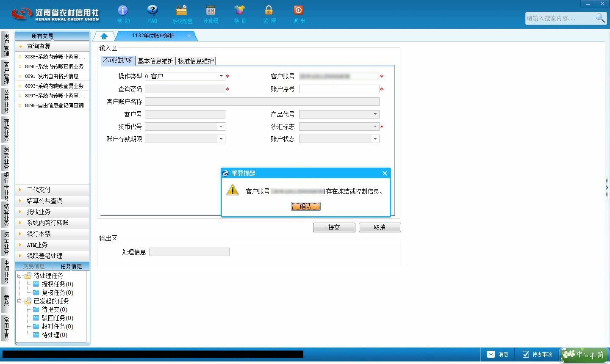Launch the 计算器 calculator

[x=211, y=14]
